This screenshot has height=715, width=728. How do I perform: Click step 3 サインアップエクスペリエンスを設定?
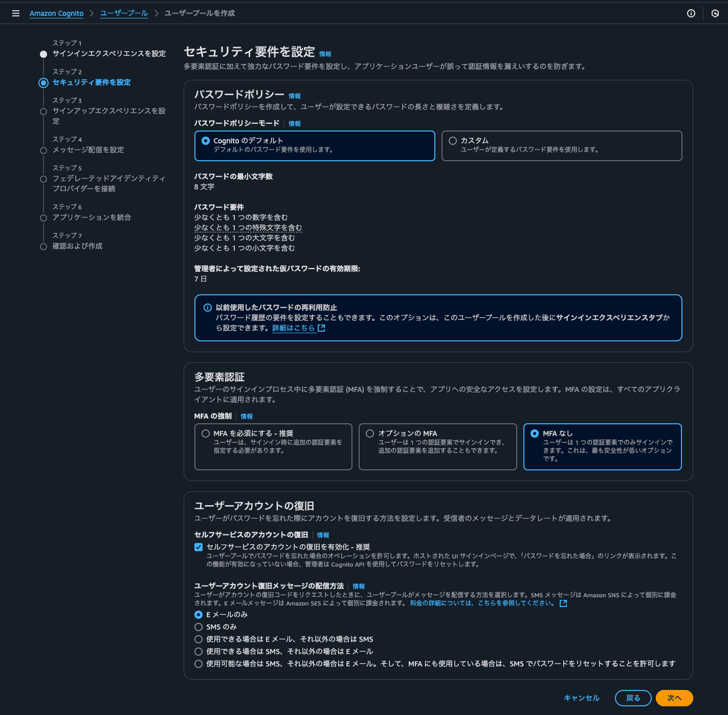109,116
